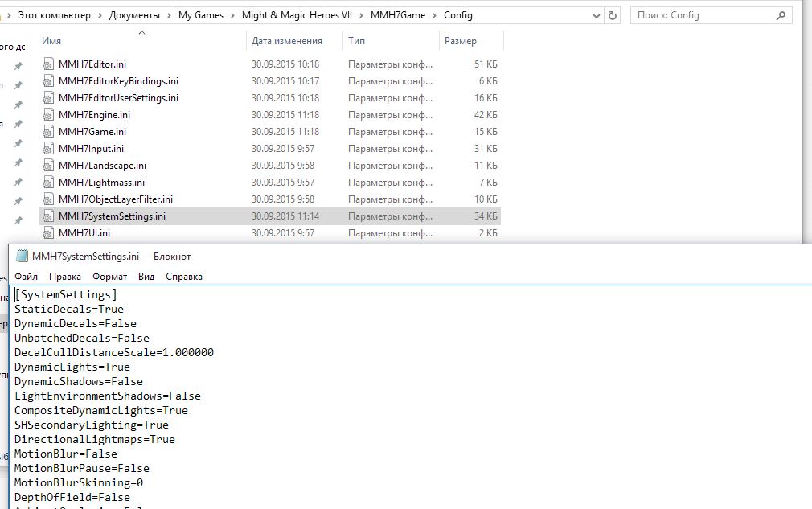Click the MotionBlurPause=False line
812x509 pixels.
tap(82, 469)
